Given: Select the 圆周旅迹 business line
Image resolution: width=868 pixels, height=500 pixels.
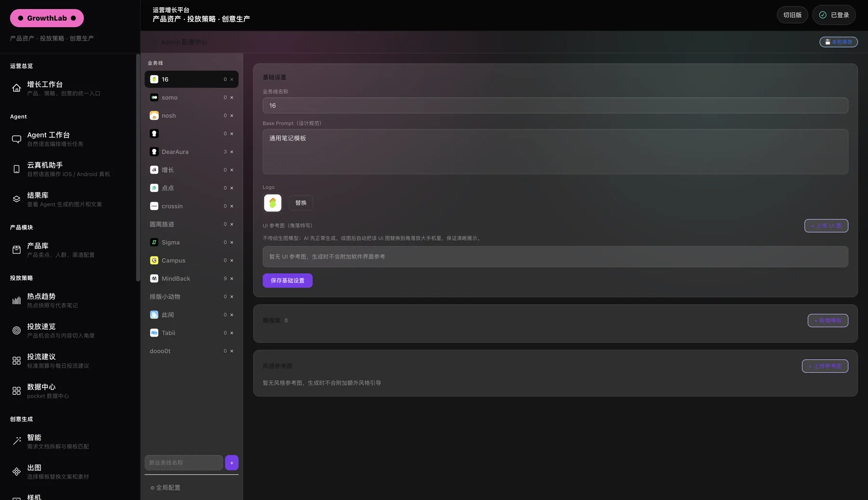Looking at the screenshot, I should [191, 224].
